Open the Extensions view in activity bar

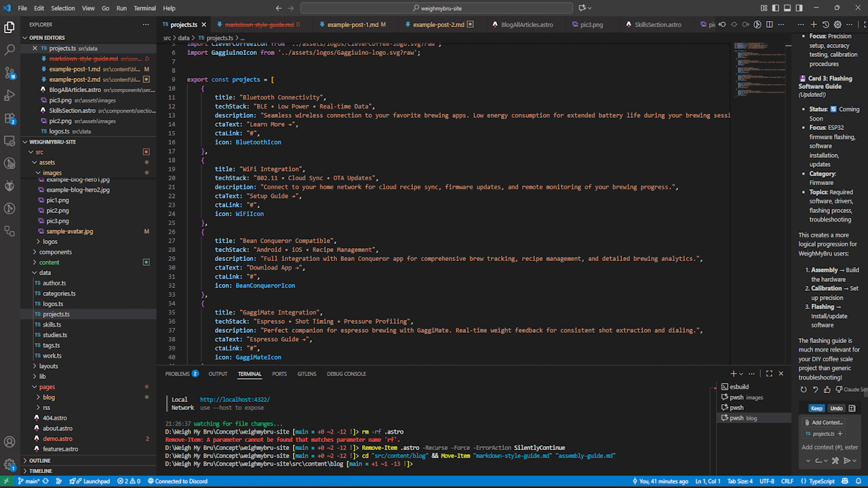coord(9,119)
